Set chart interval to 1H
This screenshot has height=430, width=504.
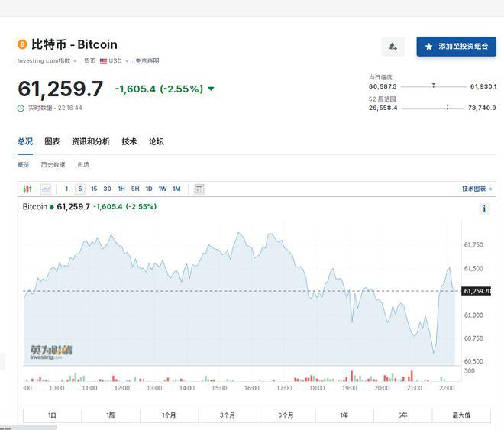[x=121, y=189]
